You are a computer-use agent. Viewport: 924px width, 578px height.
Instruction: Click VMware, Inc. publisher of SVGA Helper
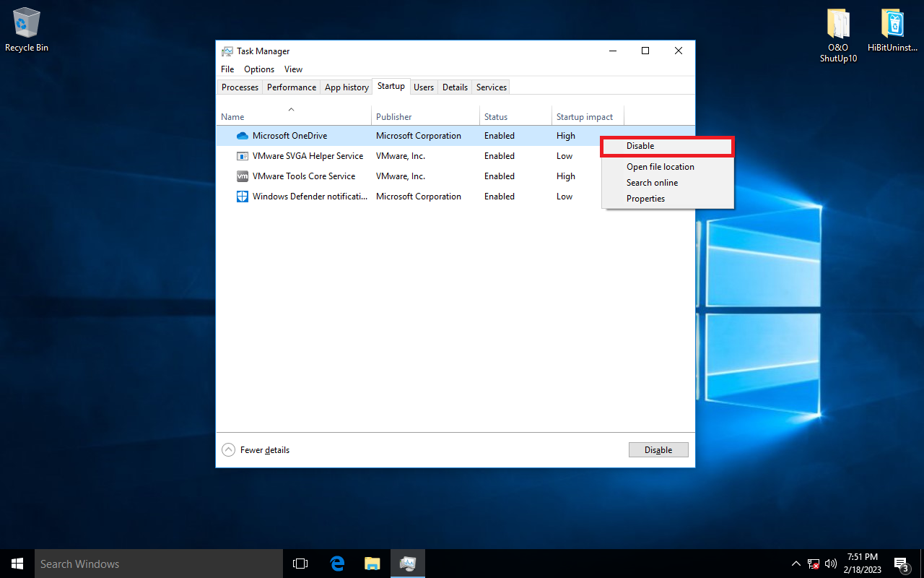pyautogui.click(x=401, y=156)
